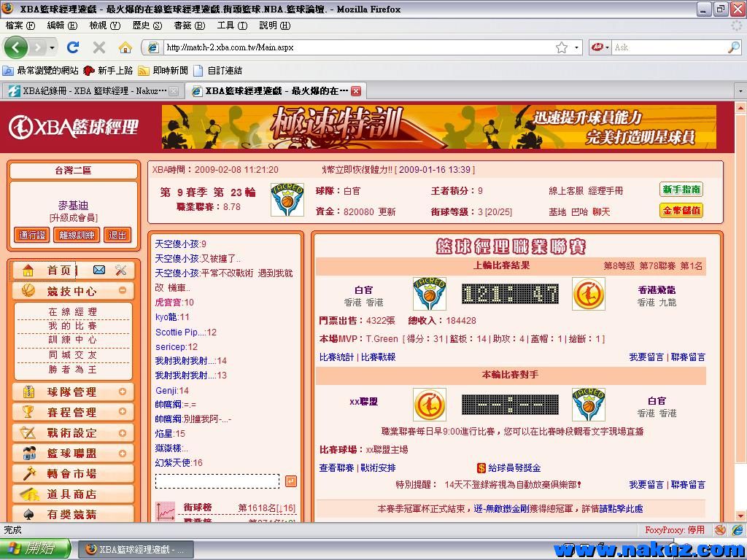
Task: Click the XBA Firefox taskbar button
Action: click(x=135, y=550)
